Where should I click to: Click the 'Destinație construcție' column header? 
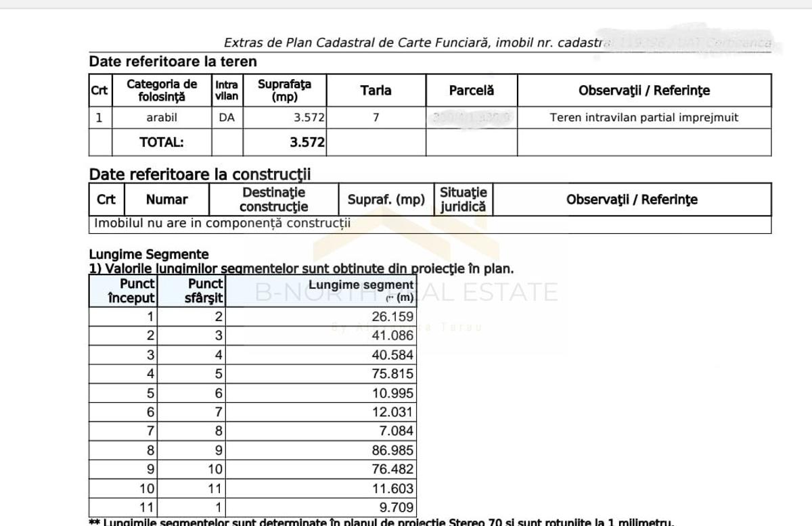[x=273, y=200]
